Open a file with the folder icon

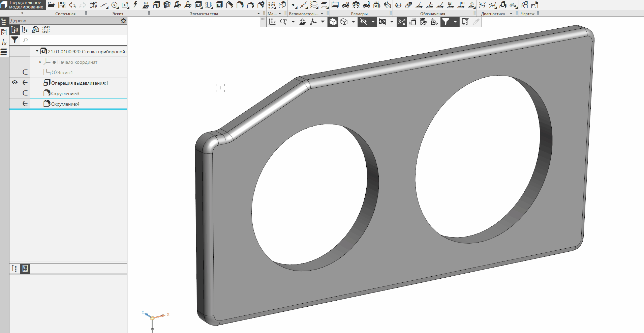(51, 5)
